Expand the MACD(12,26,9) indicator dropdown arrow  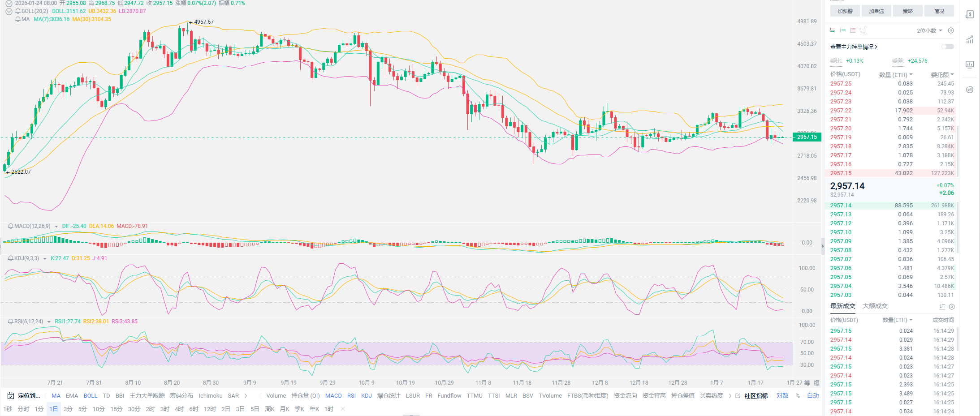(56, 227)
